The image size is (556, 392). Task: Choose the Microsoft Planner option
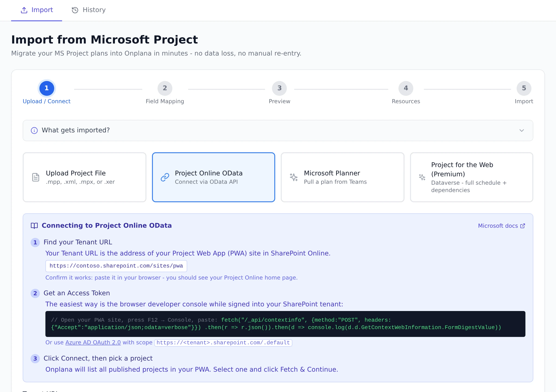(342, 177)
